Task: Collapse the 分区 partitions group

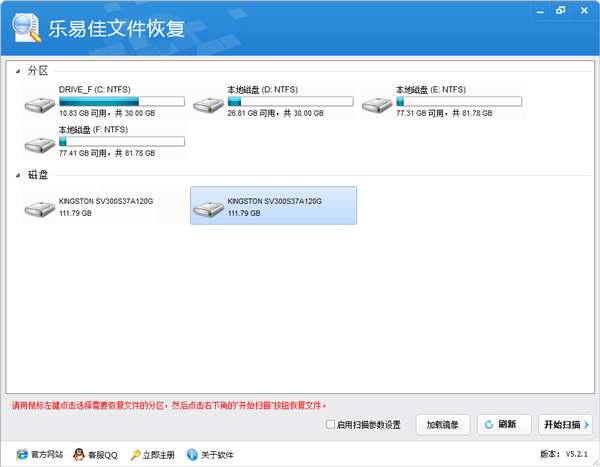Action: point(21,71)
